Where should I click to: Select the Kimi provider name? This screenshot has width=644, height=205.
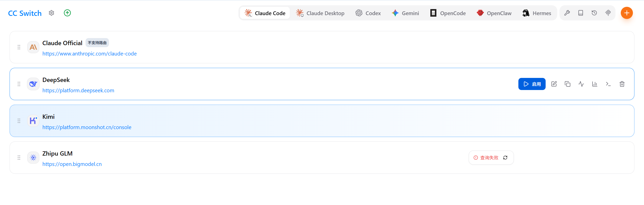(48, 117)
